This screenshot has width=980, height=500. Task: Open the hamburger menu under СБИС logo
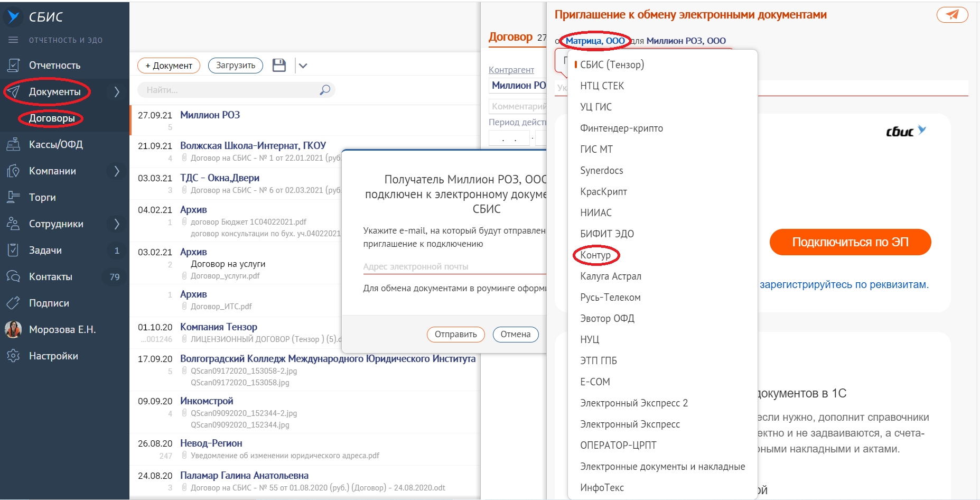[x=13, y=40]
